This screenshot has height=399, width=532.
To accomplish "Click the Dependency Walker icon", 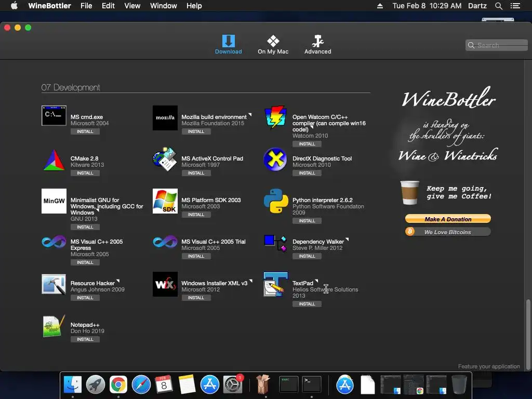I will coord(275,243).
